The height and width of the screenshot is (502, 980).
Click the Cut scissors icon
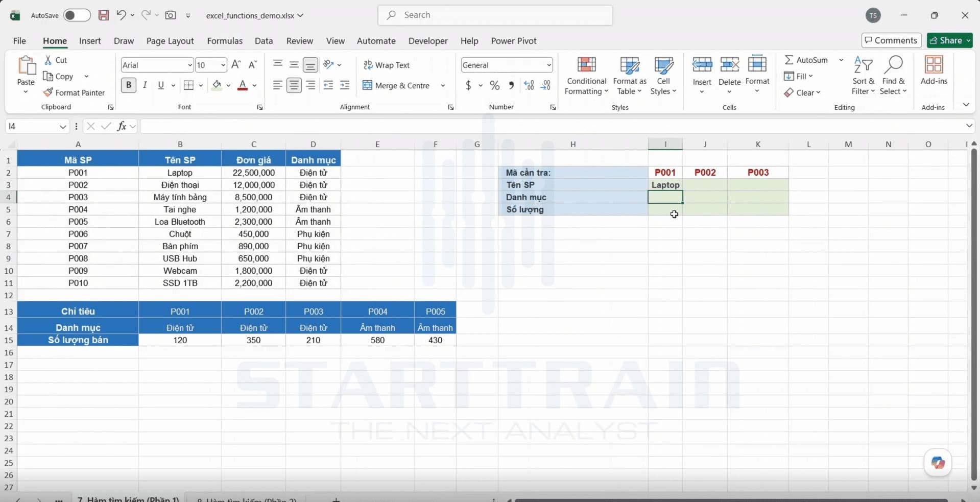[x=48, y=60]
